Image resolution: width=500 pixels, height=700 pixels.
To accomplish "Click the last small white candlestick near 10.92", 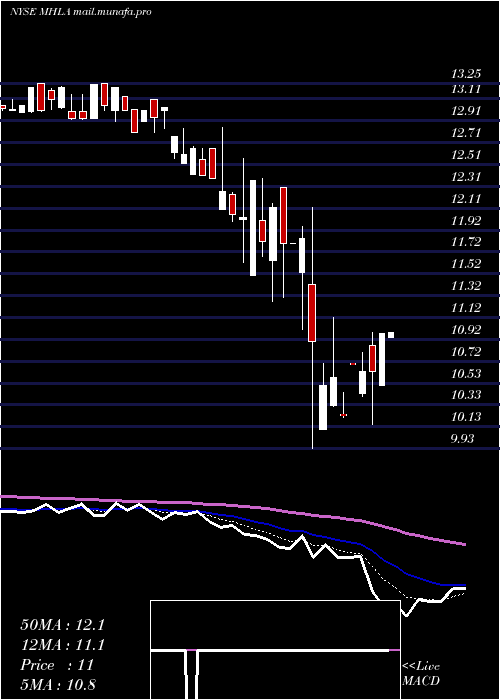I will 391,335.
